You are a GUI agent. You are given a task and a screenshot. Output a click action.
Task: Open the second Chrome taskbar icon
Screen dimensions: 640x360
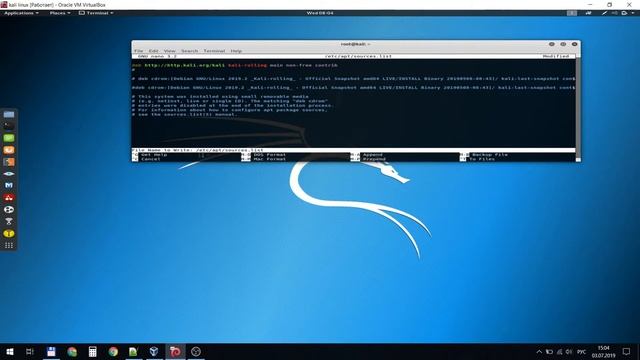pos(113,351)
